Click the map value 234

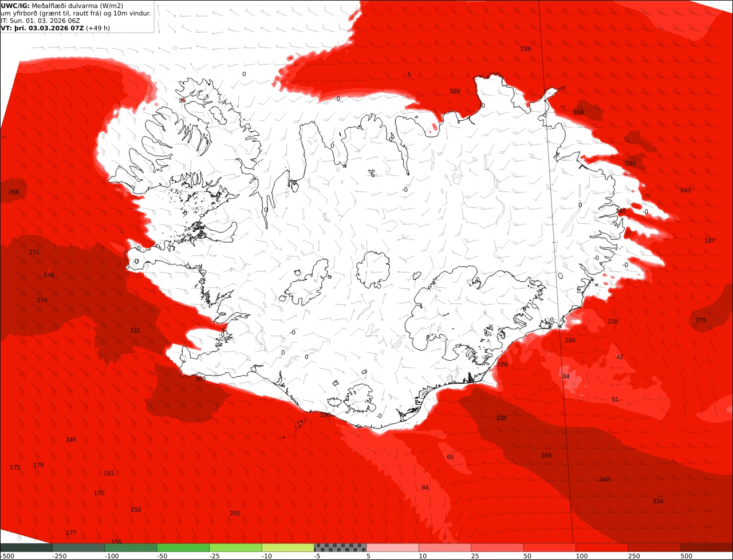[x=570, y=340]
